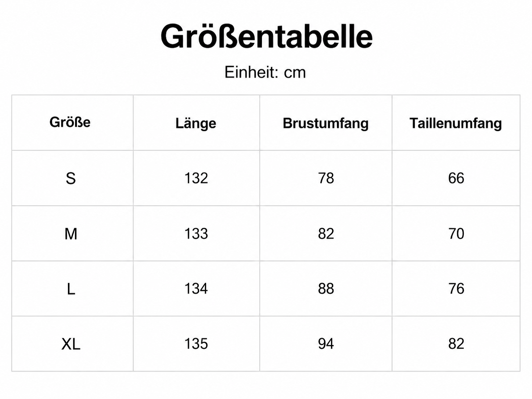Click the waist value 66

pyautogui.click(x=456, y=178)
